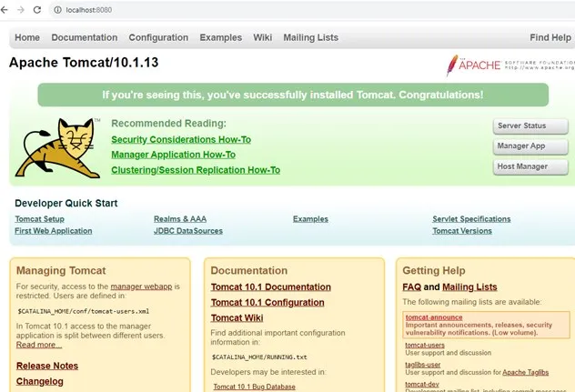Click the Recommended Reading heading

coord(168,124)
